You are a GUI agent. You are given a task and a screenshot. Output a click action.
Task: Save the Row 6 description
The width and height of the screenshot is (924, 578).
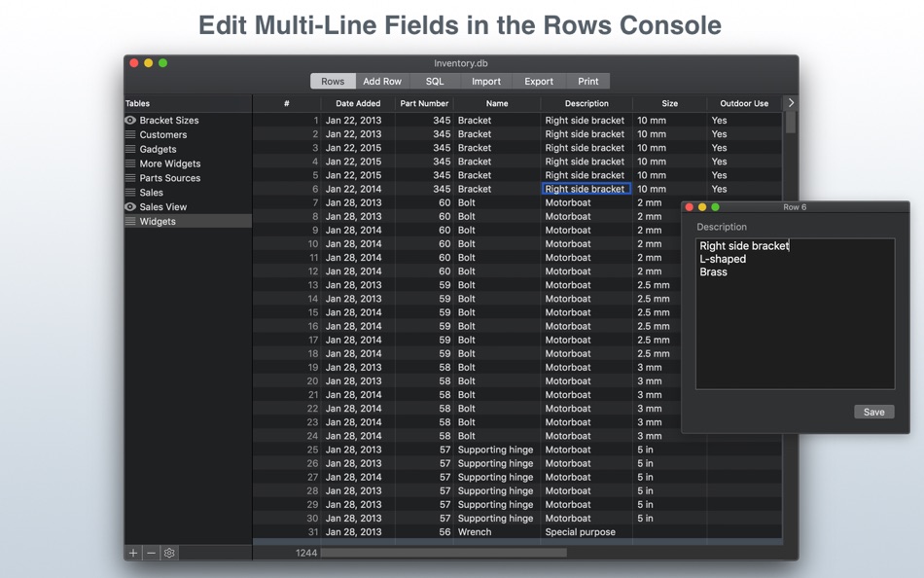click(x=874, y=412)
